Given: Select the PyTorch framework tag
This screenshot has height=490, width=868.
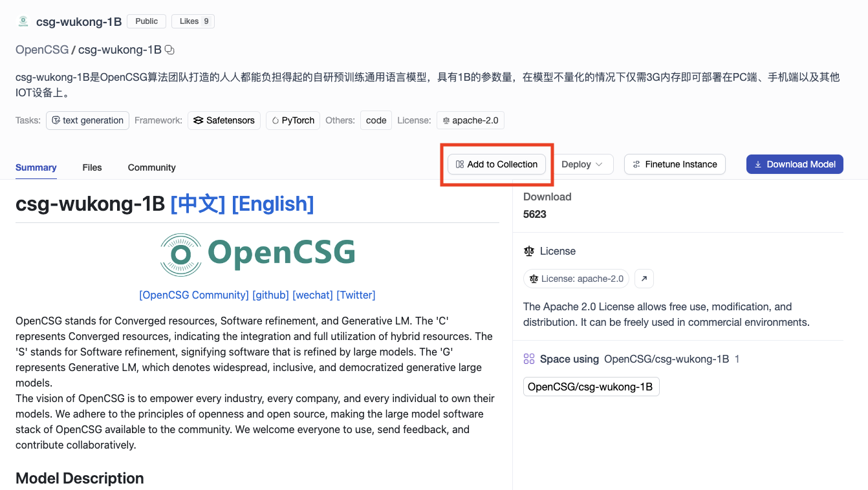Looking at the screenshot, I should pyautogui.click(x=293, y=120).
